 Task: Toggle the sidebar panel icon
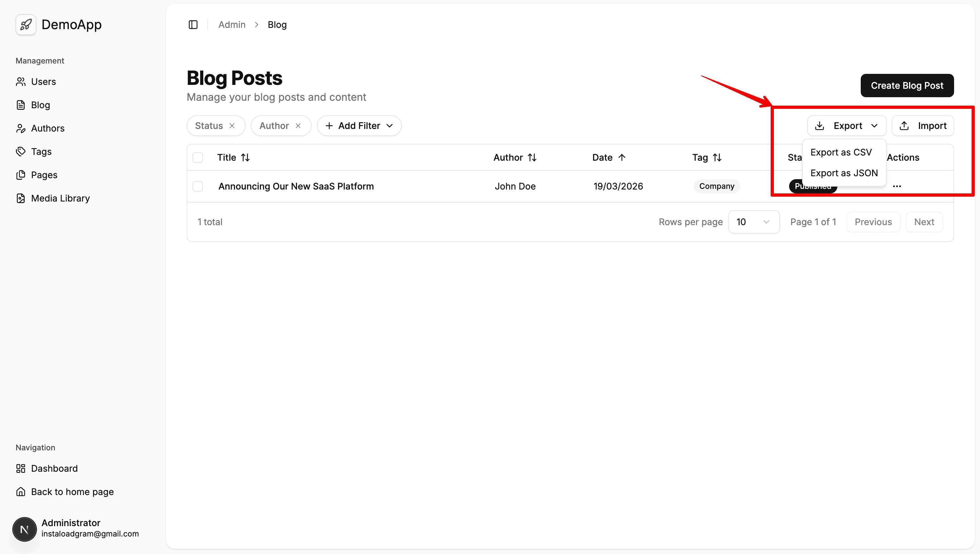[x=193, y=25]
